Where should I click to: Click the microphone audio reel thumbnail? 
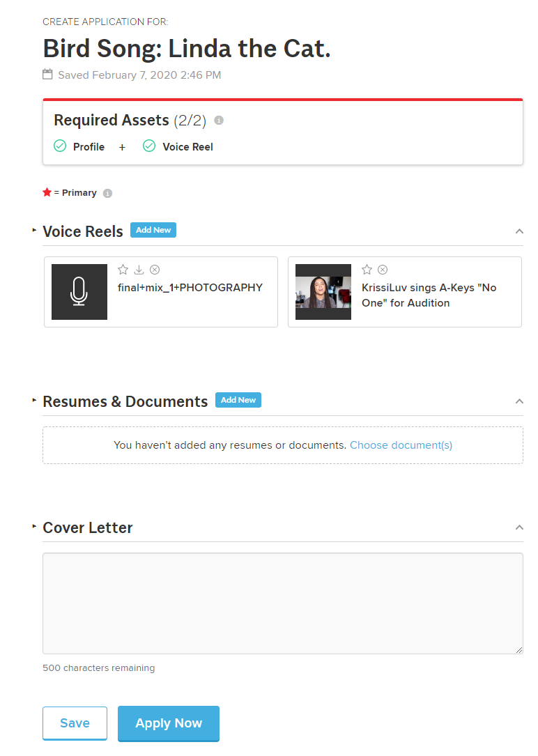click(x=79, y=292)
